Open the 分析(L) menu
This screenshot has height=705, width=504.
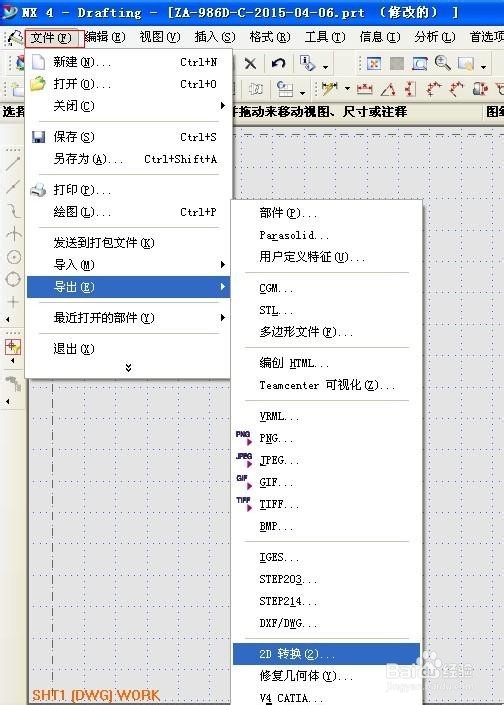click(435, 37)
